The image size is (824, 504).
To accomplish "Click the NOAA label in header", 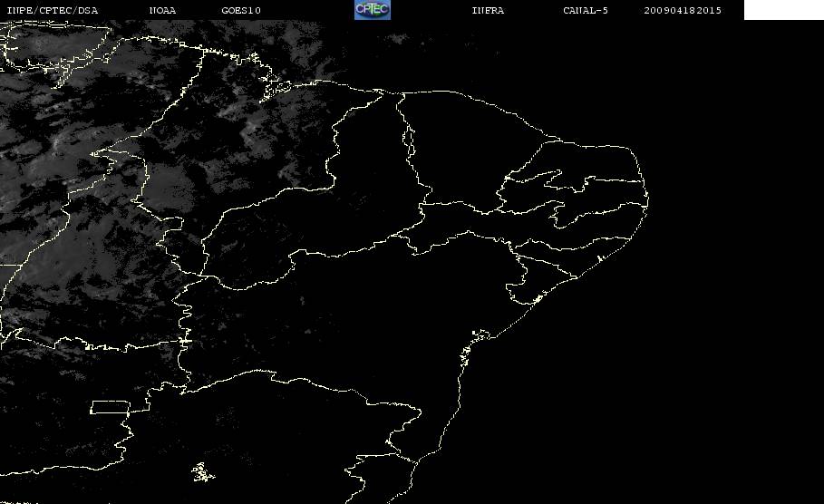I will click(x=162, y=10).
